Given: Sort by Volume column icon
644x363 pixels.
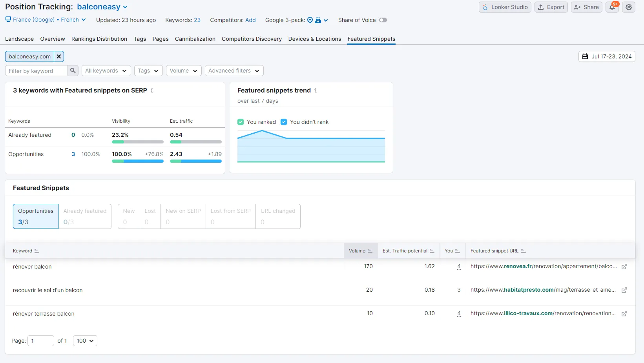Looking at the screenshot, I should (370, 251).
